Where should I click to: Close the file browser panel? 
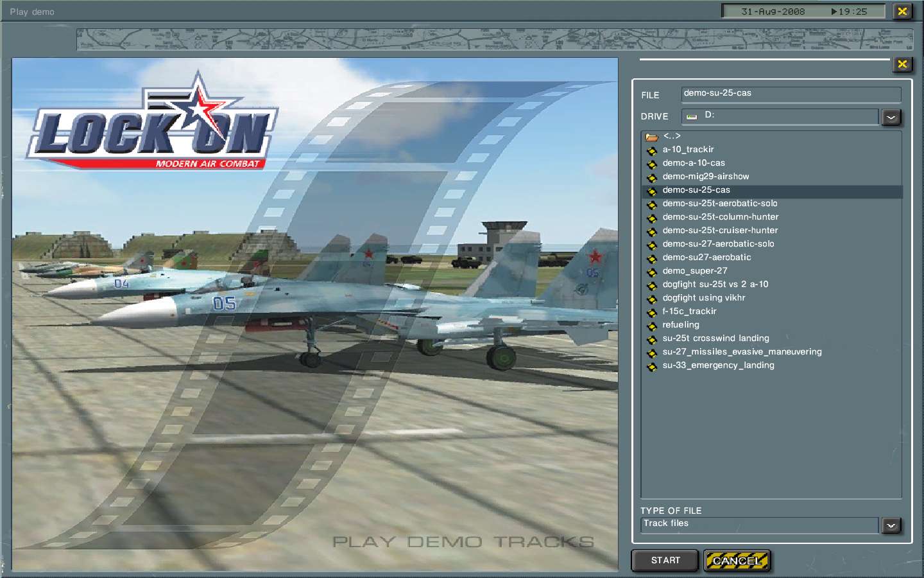pos(902,64)
